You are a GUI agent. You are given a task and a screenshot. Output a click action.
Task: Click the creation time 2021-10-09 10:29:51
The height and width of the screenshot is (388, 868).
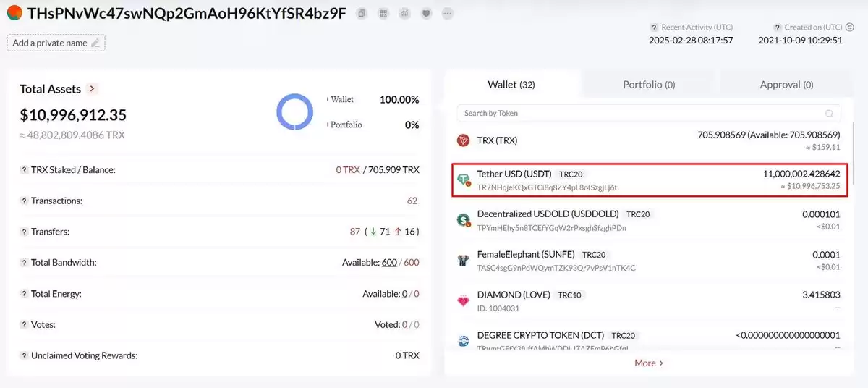pyautogui.click(x=800, y=41)
